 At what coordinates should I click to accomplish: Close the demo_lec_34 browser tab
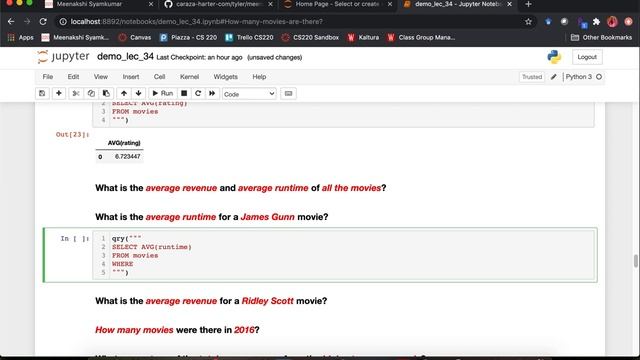509,4
